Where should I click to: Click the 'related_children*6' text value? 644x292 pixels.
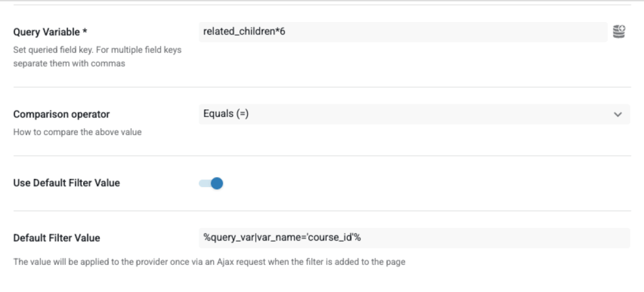click(x=244, y=31)
